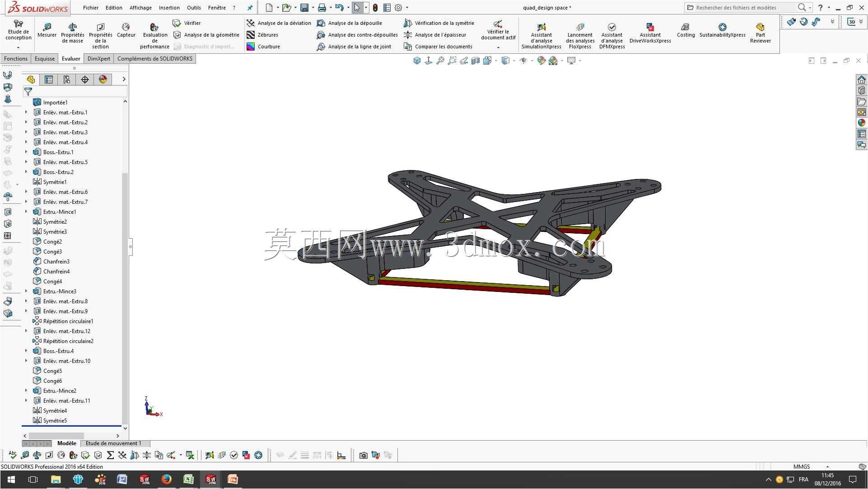The image size is (868, 489).
Task: Expand Boss.-Extru.4 feature
Action: pos(26,351)
